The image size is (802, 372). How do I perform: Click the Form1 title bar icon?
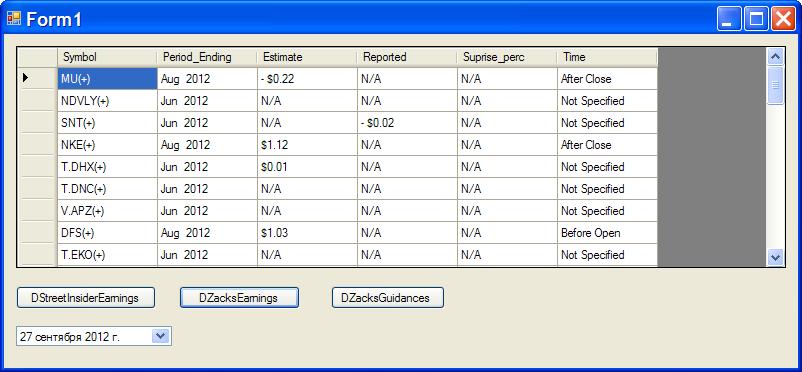14,19
